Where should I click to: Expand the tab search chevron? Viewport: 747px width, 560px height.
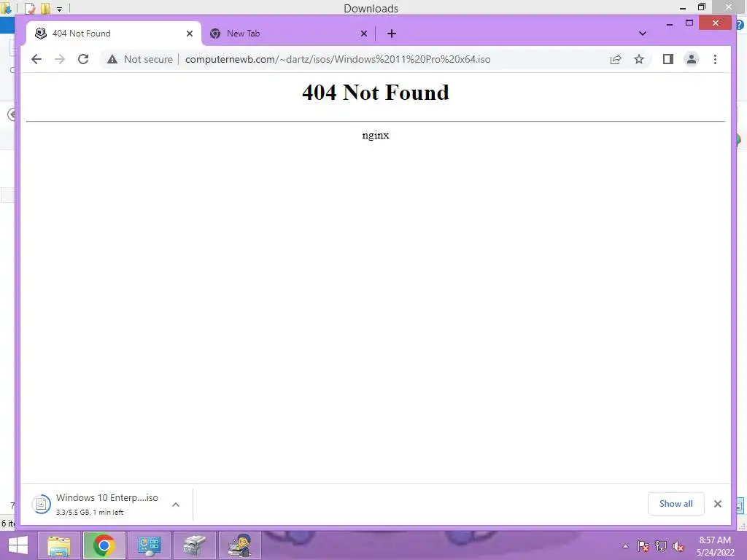tap(642, 34)
